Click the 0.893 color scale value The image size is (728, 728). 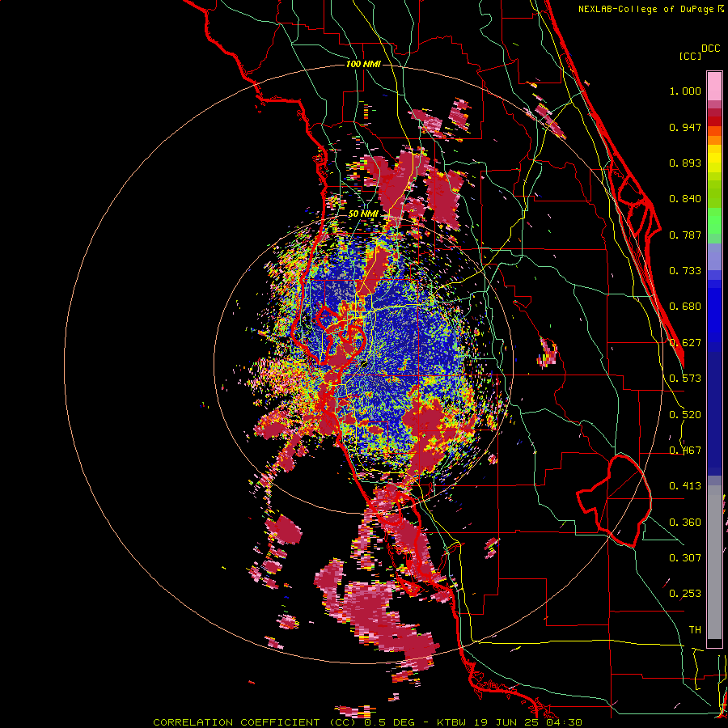pyautogui.click(x=685, y=163)
